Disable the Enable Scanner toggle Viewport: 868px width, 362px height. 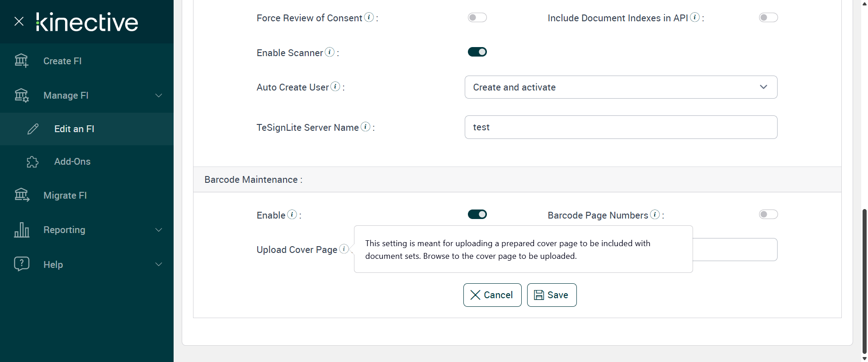pyautogui.click(x=477, y=52)
